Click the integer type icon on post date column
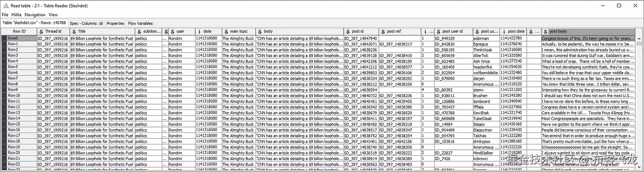The height and width of the screenshot is (172, 644). [x=504, y=31]
